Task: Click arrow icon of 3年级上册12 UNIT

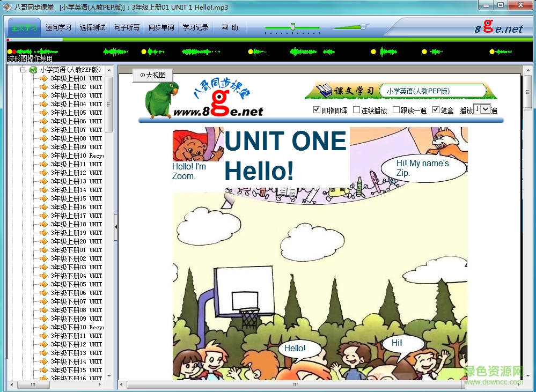Action: point(43,173)
